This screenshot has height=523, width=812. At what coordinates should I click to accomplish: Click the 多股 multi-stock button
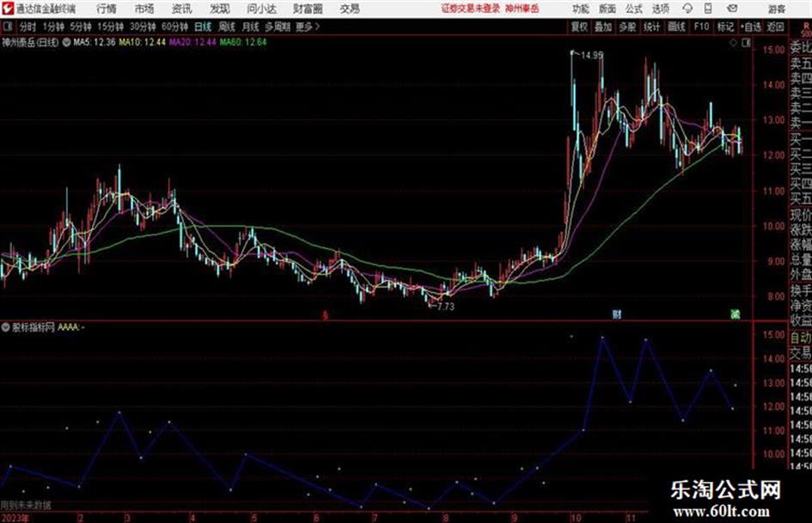point(627,27)
